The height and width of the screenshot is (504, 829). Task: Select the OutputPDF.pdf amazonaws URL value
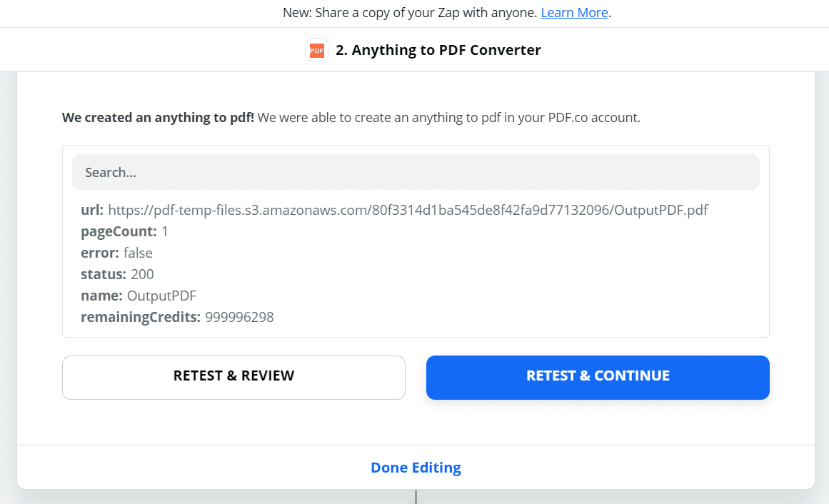pos(408,210)
